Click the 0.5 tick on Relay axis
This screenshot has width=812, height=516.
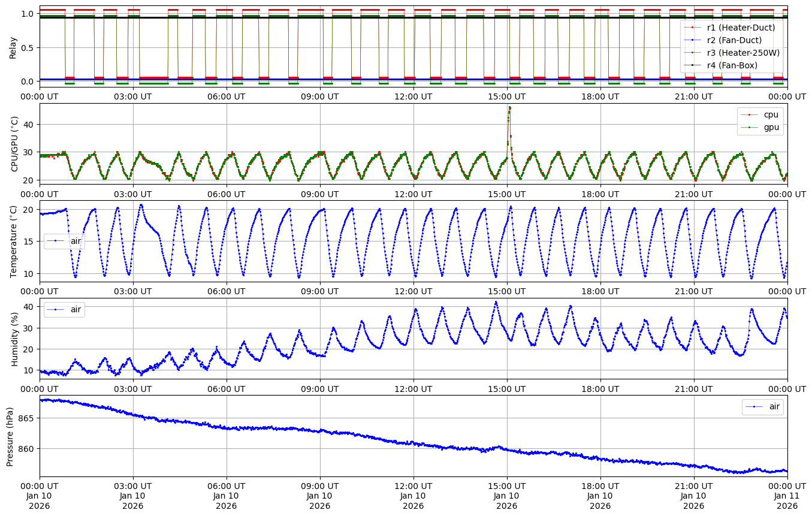pos(29,47)
